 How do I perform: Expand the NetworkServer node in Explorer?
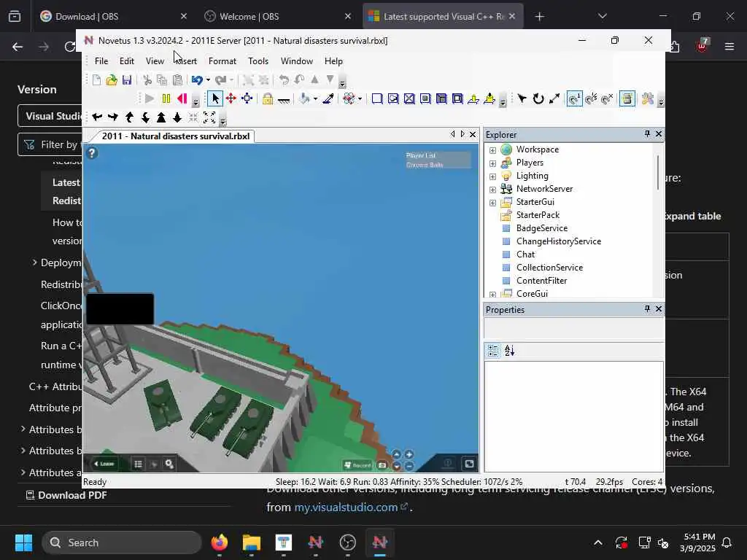pos(492,190)
